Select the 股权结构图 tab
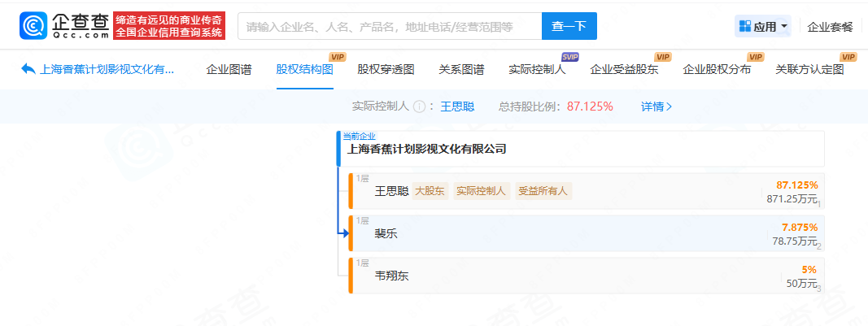 pyautogui.click(x=304, y=69)
